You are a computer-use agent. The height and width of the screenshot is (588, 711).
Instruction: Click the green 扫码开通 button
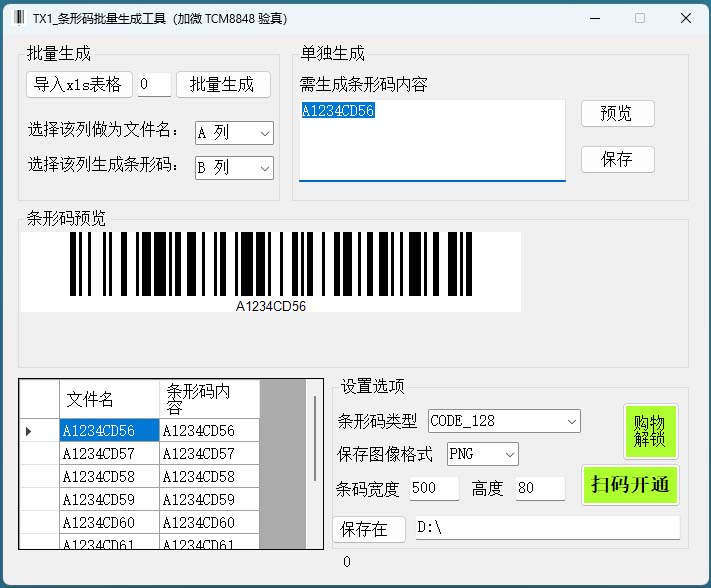[630, 485]
